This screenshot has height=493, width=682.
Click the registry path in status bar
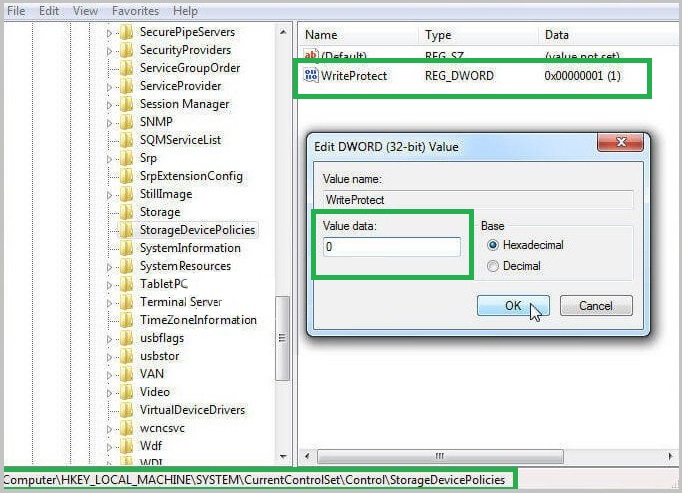[x=254, y=480]
